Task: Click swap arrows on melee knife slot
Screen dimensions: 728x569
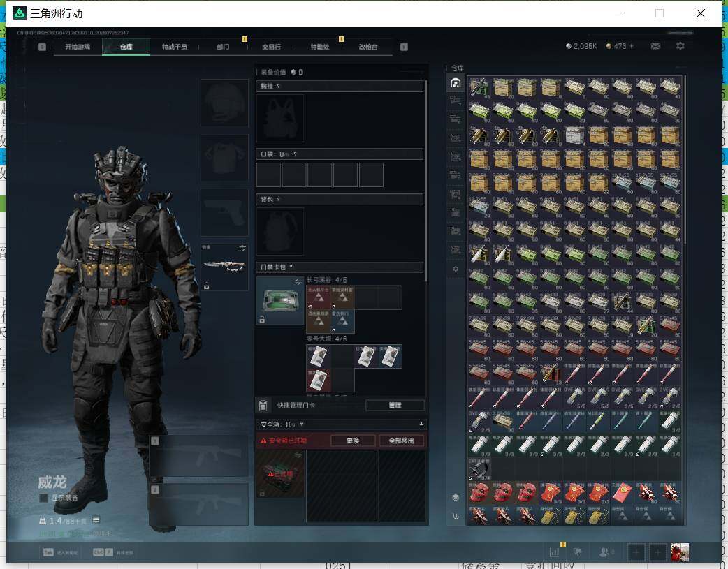Action: [242, 249]
